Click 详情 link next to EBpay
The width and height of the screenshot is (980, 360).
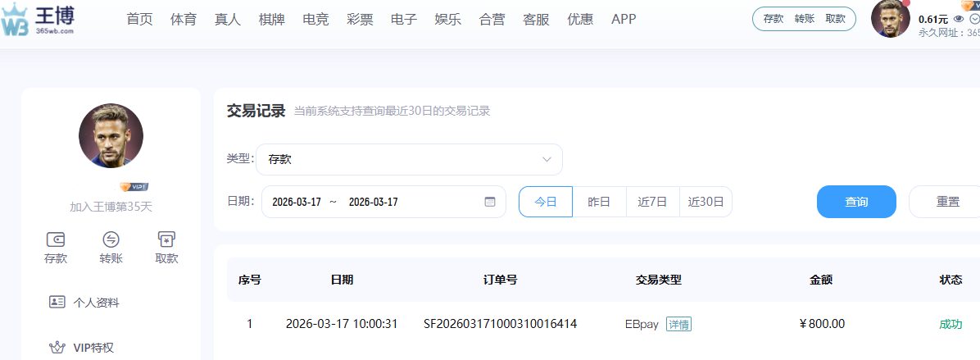[x=678, y=324]
